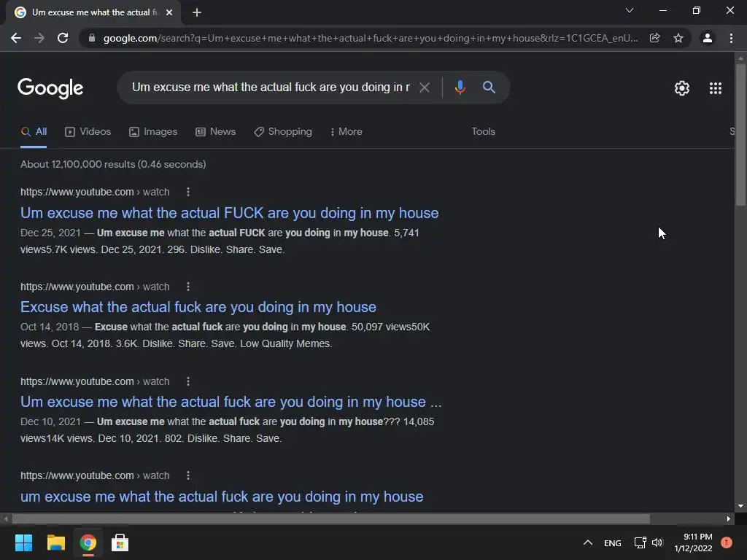The height and width of the screenshot is (560, 747).
Task: Bookmark this page with the star icon
Action: (678, 38)
